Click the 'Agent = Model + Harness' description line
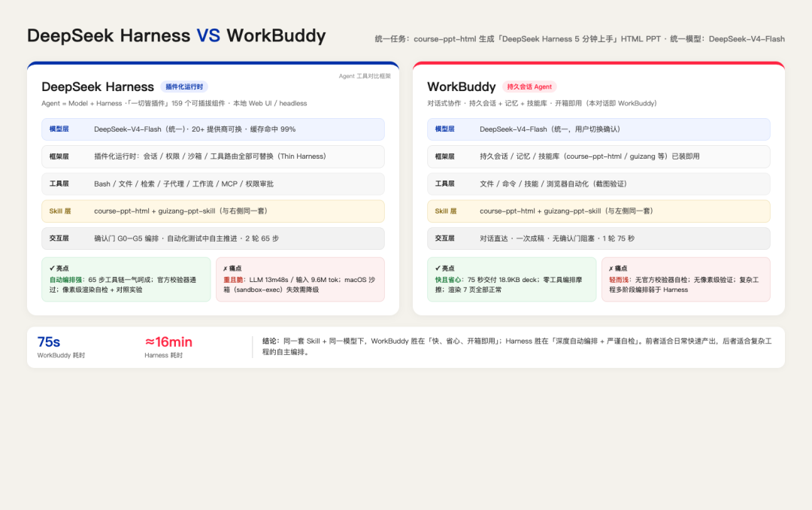Screen dimensions: 812x510 pos(174,103)
